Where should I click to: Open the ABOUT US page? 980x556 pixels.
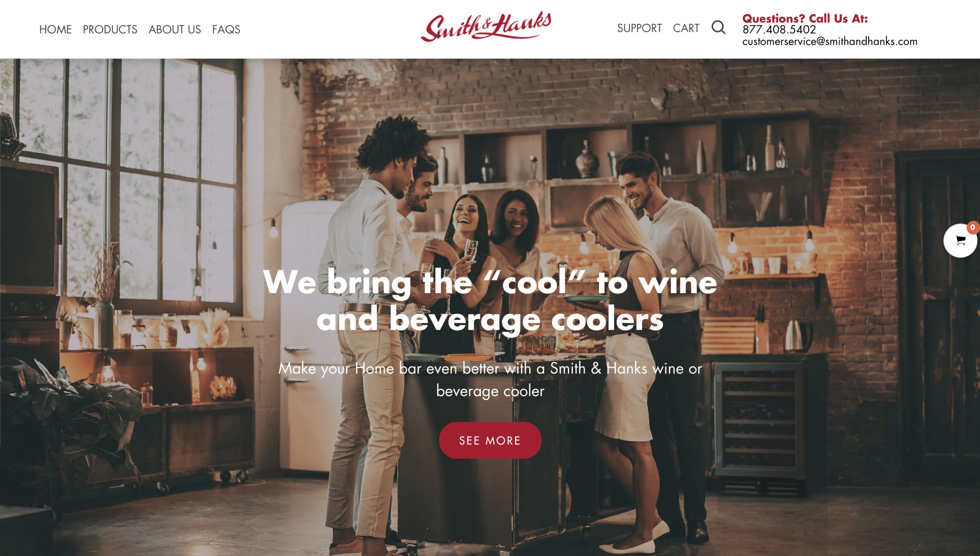[175, 29]
